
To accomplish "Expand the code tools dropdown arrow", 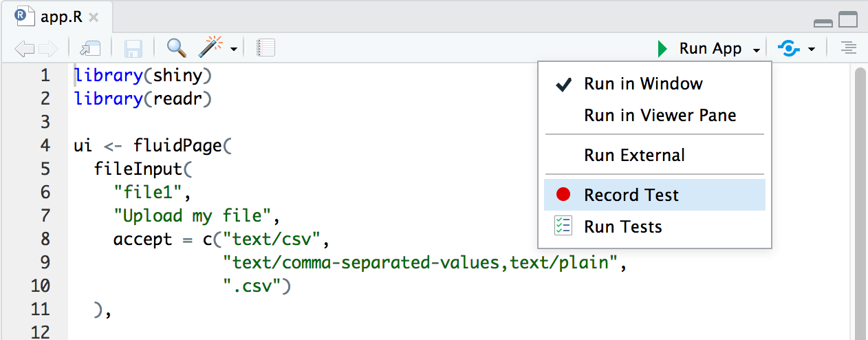I will point(234,49).
